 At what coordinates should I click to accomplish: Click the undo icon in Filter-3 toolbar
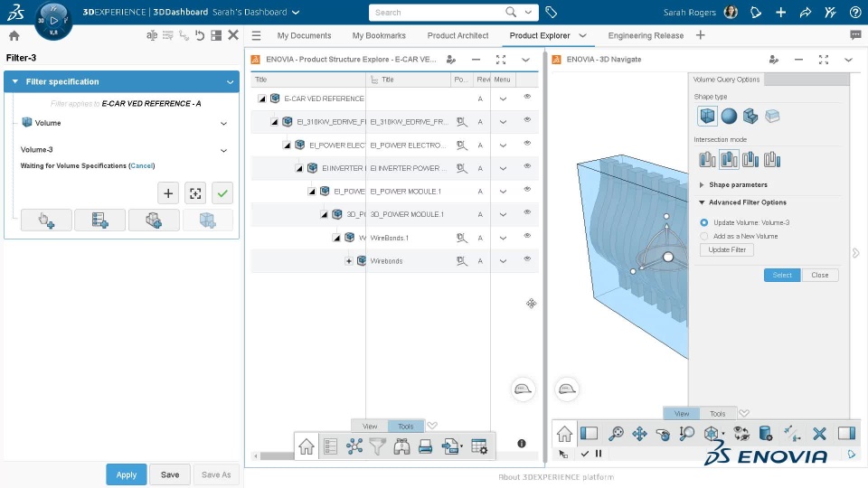tap(200, 35)
